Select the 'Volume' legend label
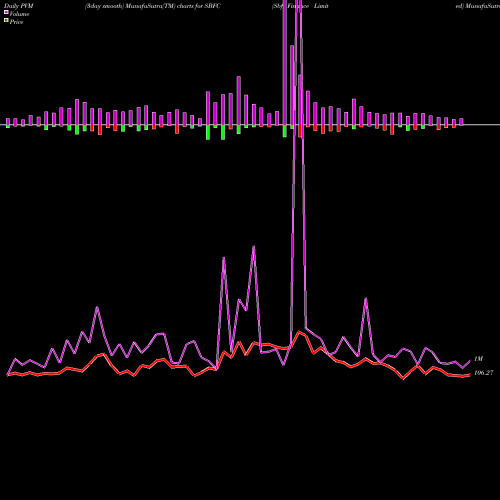 pos(19,14)
